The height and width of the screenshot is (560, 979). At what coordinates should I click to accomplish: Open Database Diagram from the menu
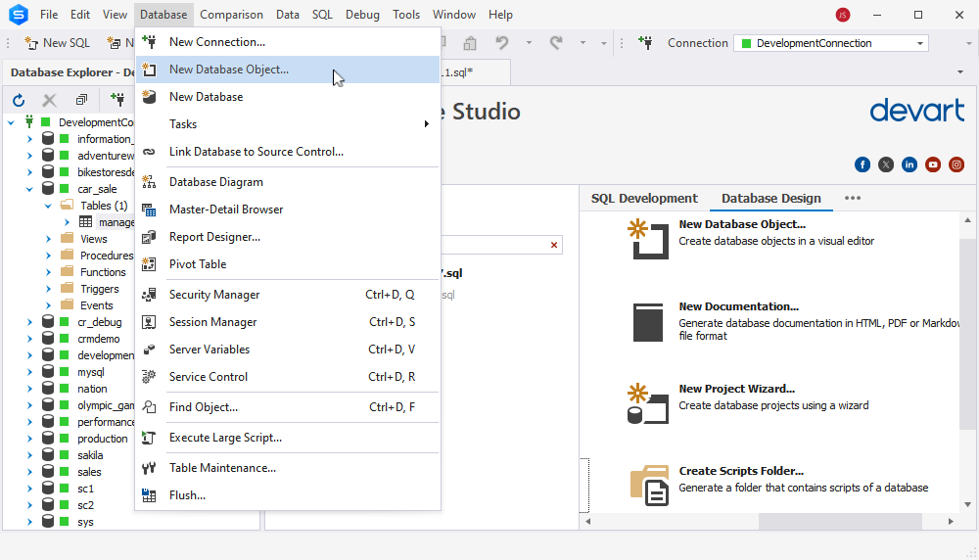(x=288, y=182)
